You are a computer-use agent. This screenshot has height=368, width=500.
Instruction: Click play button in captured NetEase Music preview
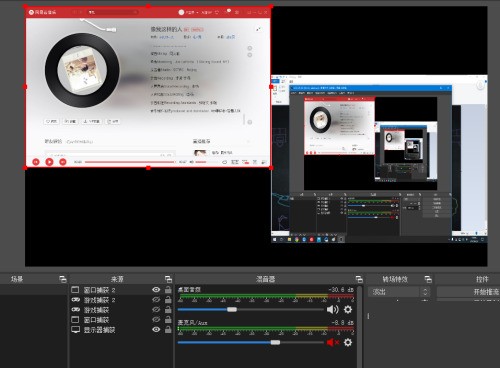[49, 162]
